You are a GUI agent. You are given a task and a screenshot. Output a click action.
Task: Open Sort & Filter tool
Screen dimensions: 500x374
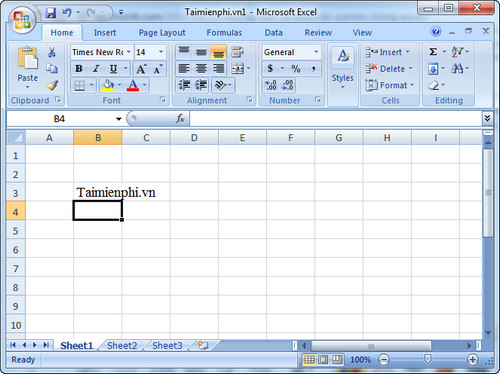click(457, 52)
